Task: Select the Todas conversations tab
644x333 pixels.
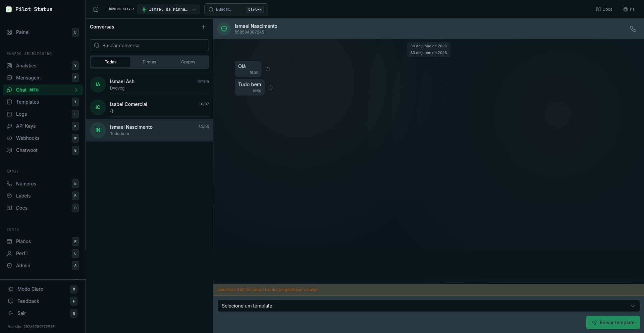Action: 111,62
